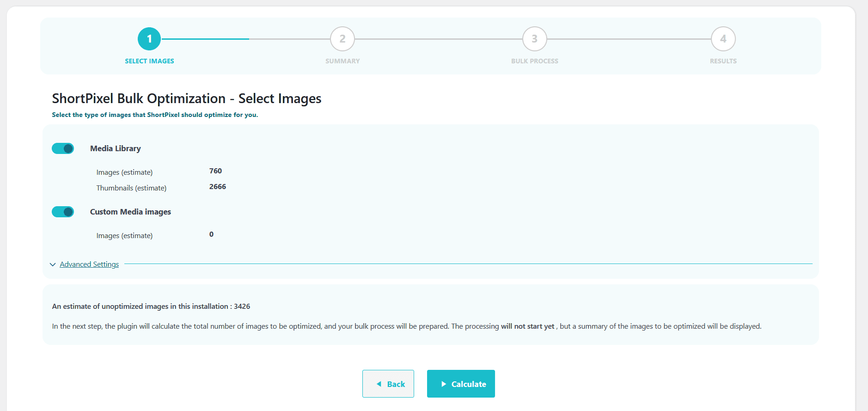Expand Advanced Settings chevron arrow
This screenshot has height=411, width=868.
(x=53, y=264)
